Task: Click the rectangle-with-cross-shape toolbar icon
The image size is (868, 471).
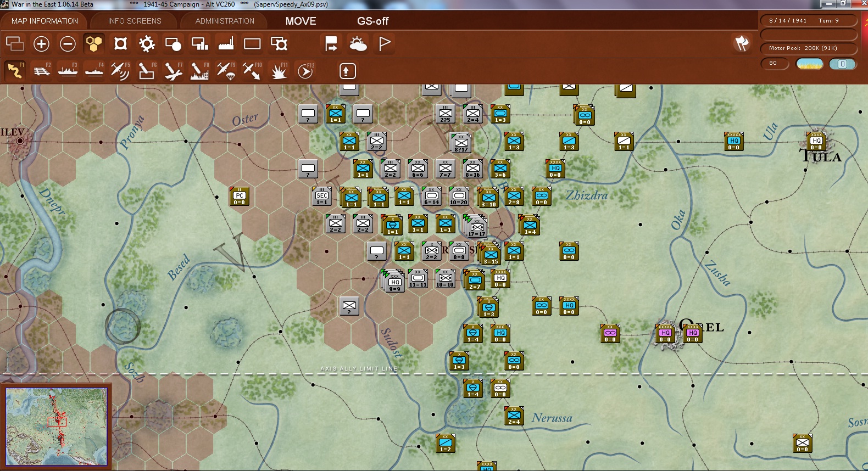Action: pos(279,43)
